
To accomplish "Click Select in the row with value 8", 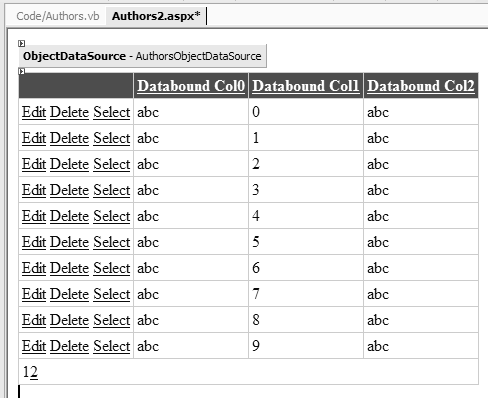I will [x=111, y=320].
